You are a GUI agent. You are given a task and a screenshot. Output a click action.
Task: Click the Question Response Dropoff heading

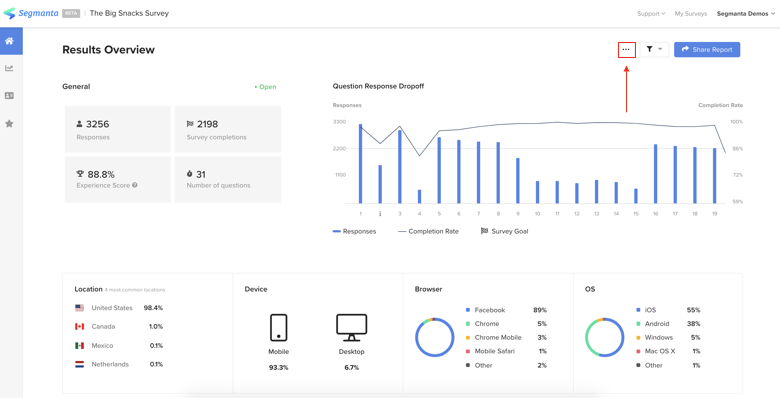(x=378, y=86)
